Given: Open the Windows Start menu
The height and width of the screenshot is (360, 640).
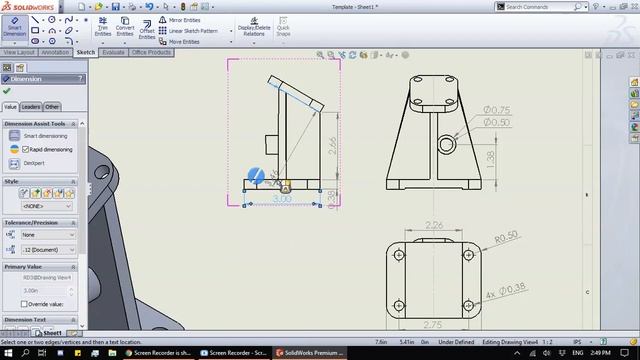Looking at the screenshot, I should point(8,353).
